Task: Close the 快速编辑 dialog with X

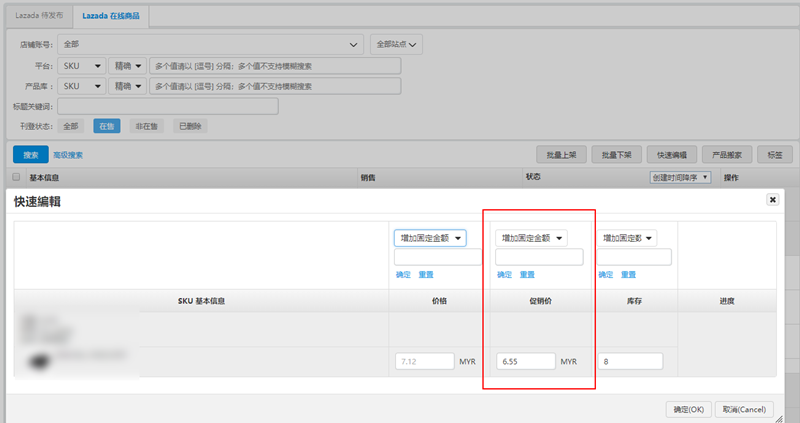Action: (772, 200)
